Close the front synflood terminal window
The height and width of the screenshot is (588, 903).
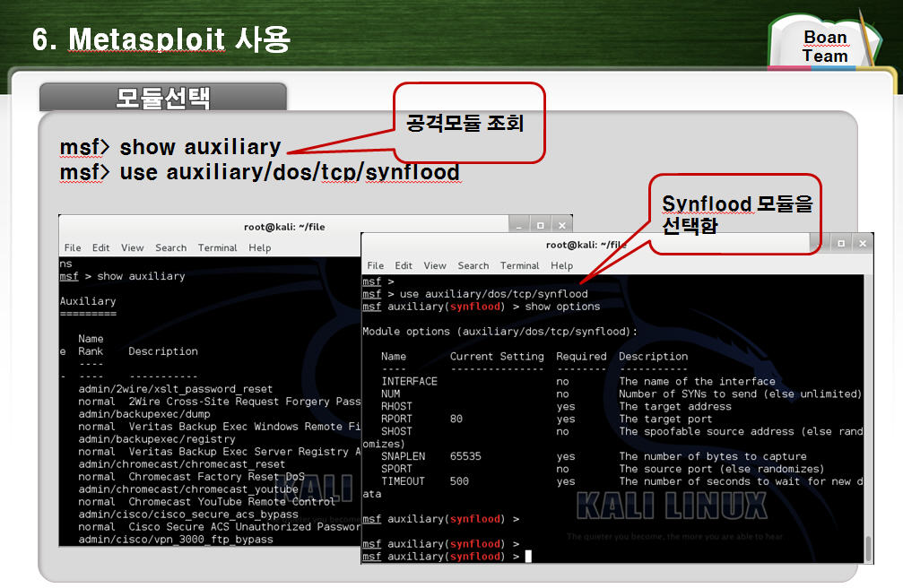(862, 243)
